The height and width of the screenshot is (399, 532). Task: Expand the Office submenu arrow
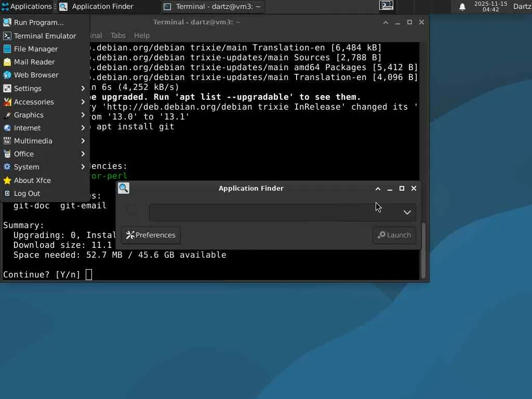[83, 154]
